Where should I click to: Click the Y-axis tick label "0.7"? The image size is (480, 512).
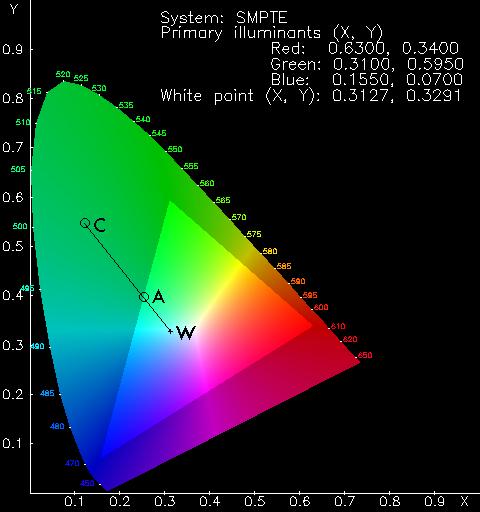(13, 148)
